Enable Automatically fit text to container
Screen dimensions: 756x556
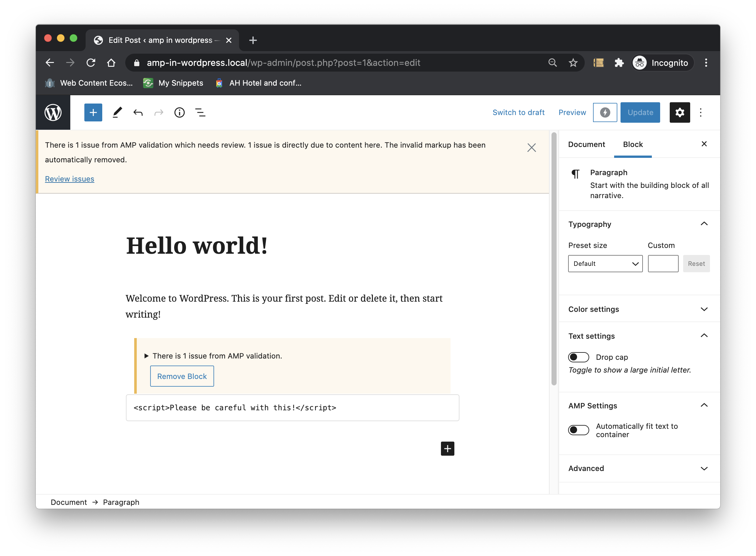pos(578,430)
